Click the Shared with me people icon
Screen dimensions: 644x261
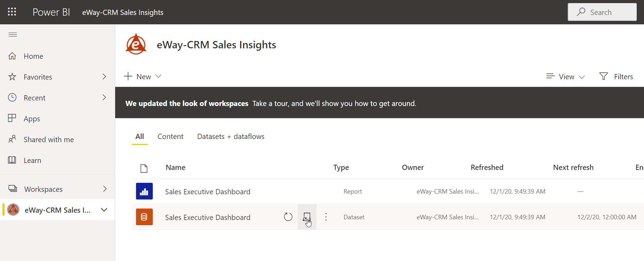tap(12, 139)
